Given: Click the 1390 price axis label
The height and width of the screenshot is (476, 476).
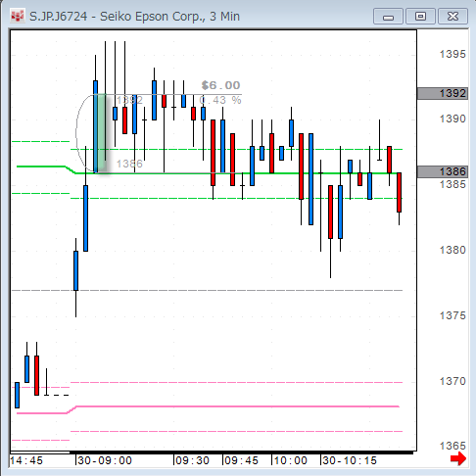Looking at the screenshot, I should point(452,119).
